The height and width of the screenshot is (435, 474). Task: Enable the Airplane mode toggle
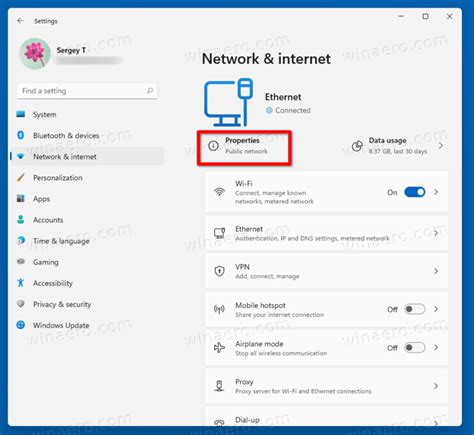[415, 348]
